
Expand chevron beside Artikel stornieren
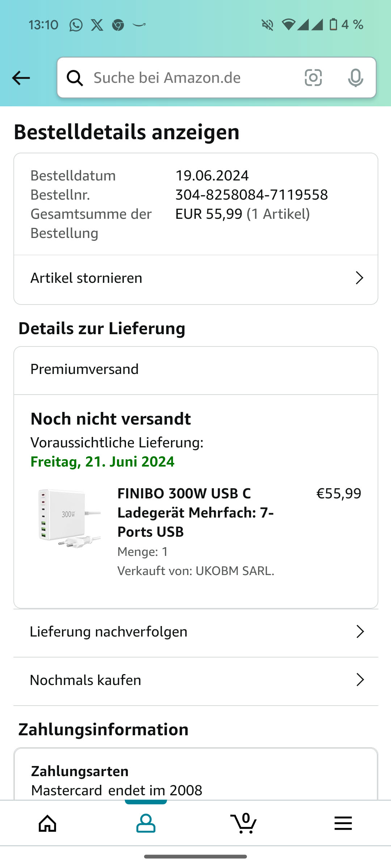tap(359, 278)
